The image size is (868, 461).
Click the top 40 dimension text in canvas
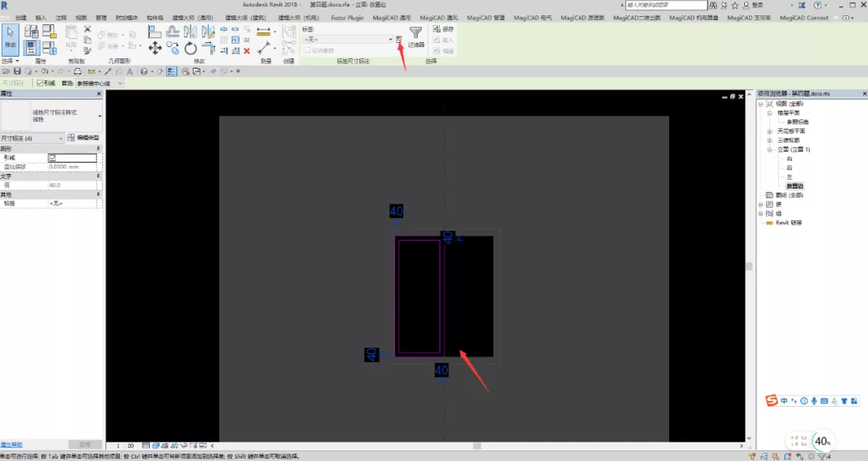[x=397, y=211]
